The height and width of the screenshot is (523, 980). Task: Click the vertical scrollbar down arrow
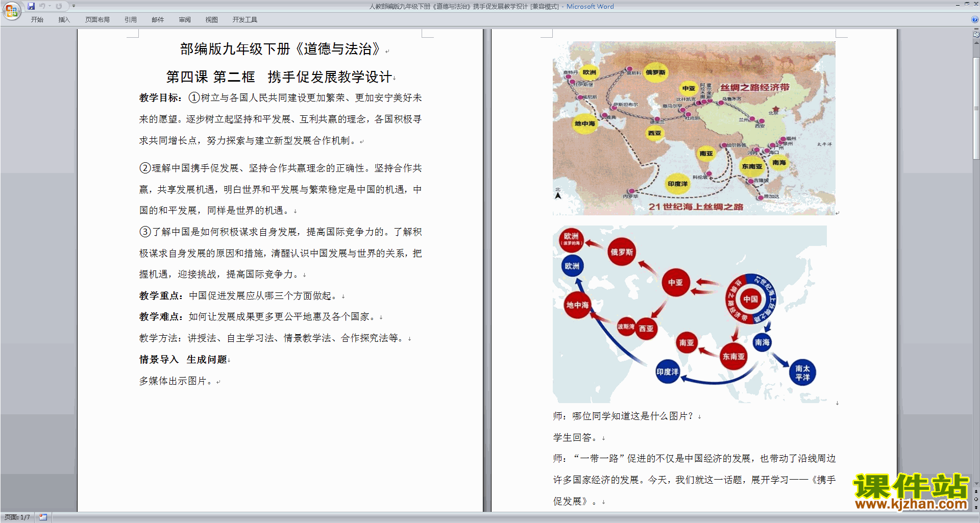pyautogui.click(x=976, y=484)
